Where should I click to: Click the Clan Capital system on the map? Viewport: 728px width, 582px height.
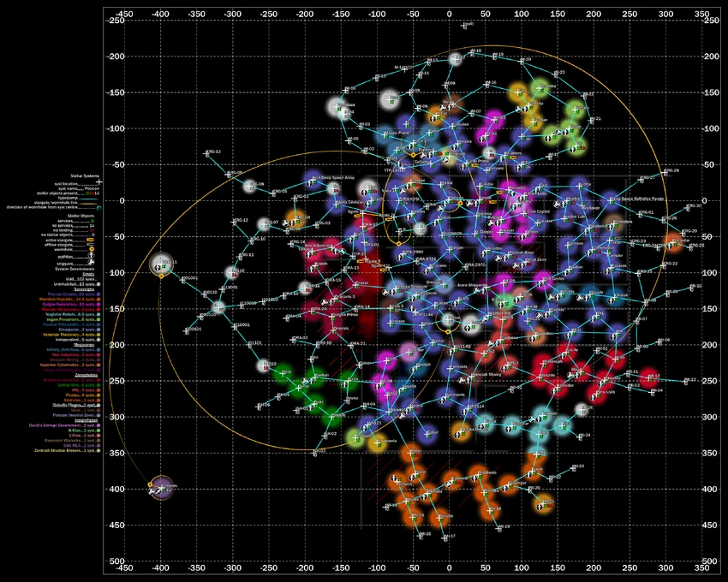525,212
